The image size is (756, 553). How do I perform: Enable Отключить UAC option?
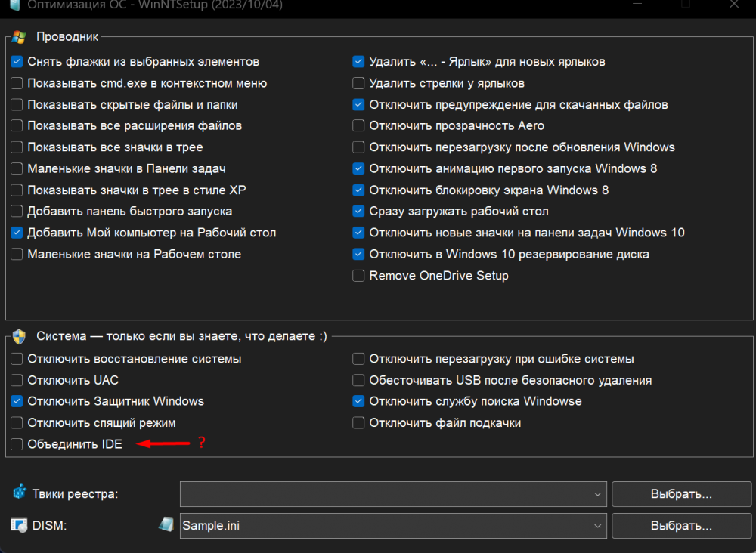pyautogui.click(x=16, y=380)
